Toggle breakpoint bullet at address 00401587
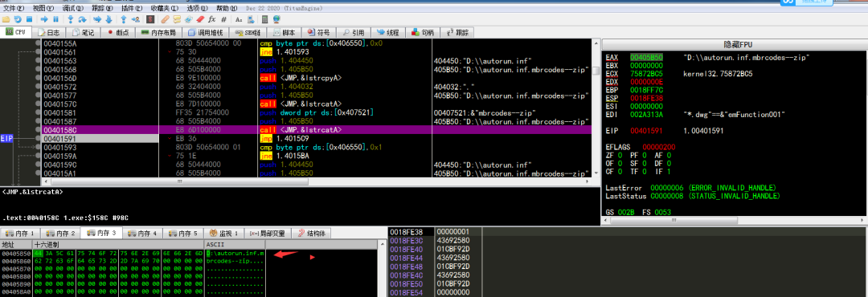 click(x=38, y=120)
